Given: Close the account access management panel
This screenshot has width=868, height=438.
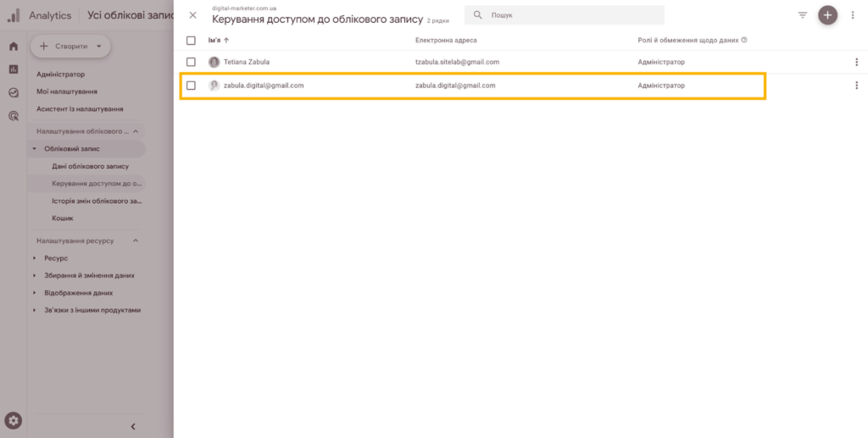Looking at the screenshot, I should [192, 15].
